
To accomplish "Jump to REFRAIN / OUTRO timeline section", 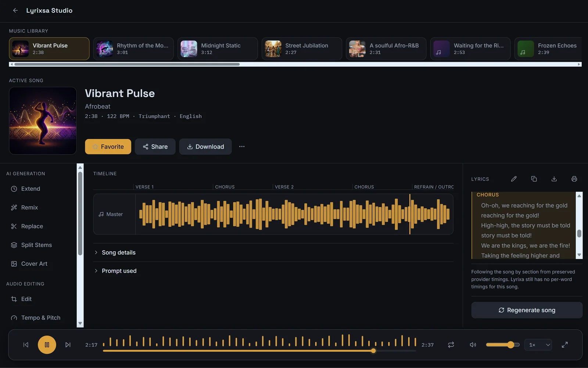I will (x=434, y=187).
